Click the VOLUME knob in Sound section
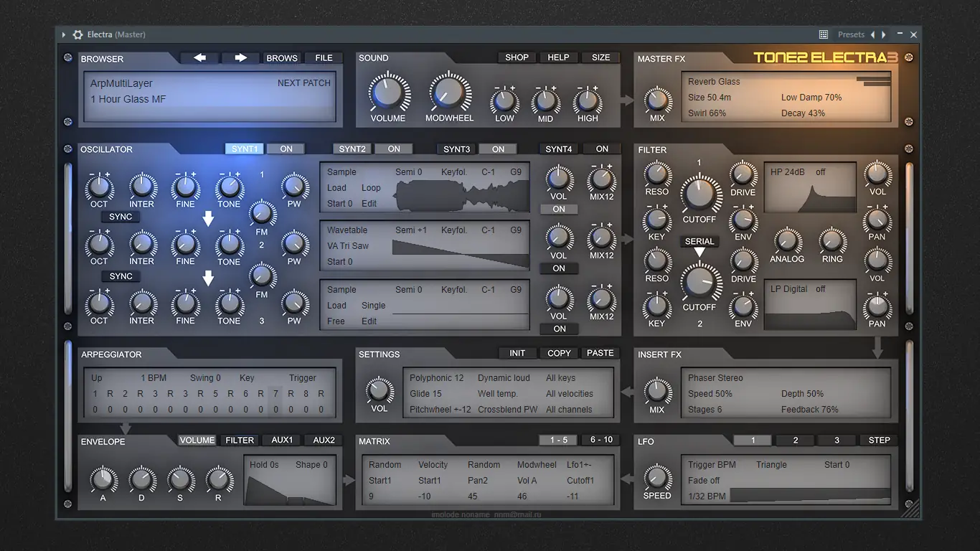Screen dimensions: 980x551 click(x=387, y=93)
